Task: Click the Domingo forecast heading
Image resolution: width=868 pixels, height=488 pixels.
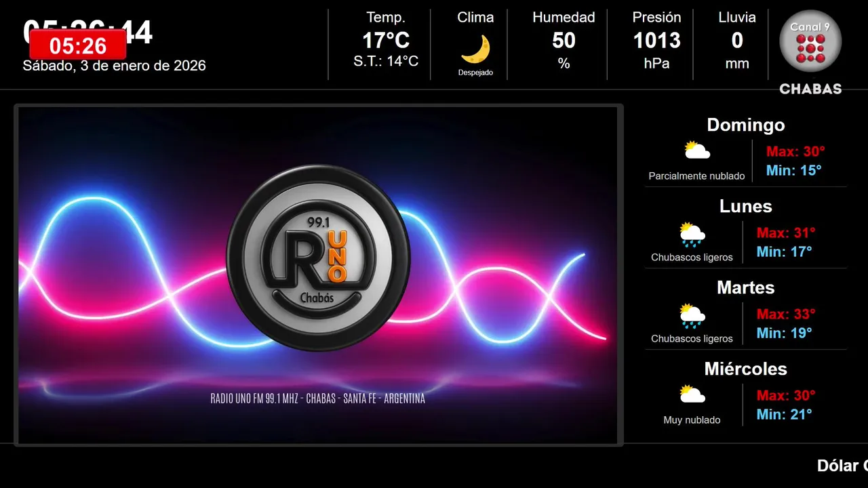Action: [746, 125]
